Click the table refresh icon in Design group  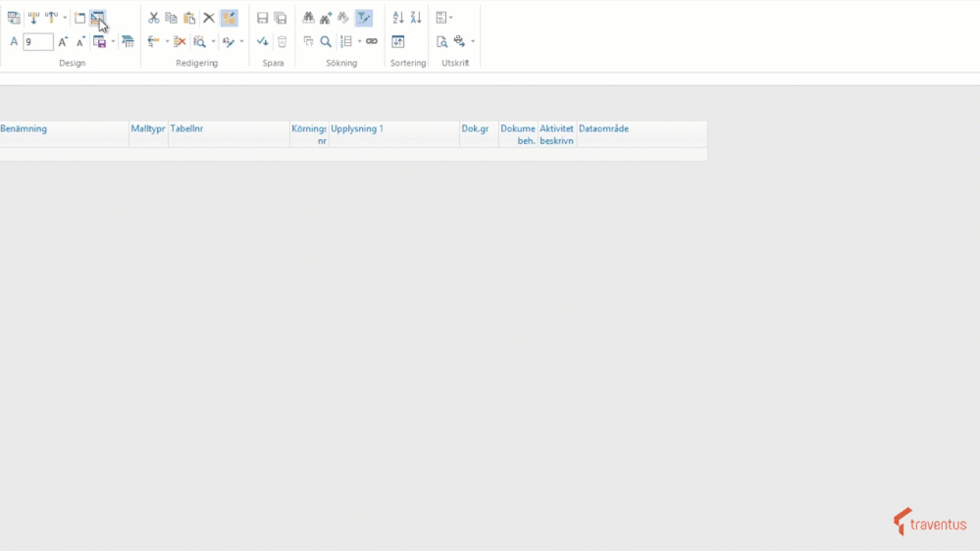[x=14, y=18]
